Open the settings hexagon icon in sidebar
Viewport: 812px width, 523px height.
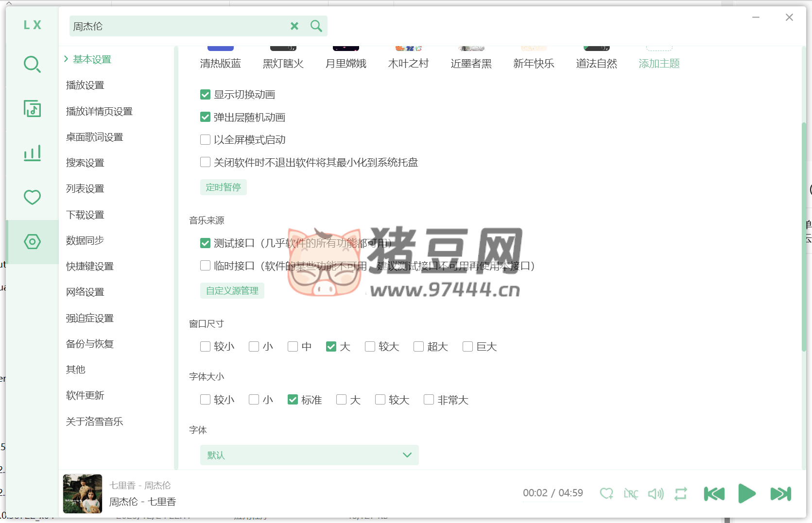tap(32, 241)
